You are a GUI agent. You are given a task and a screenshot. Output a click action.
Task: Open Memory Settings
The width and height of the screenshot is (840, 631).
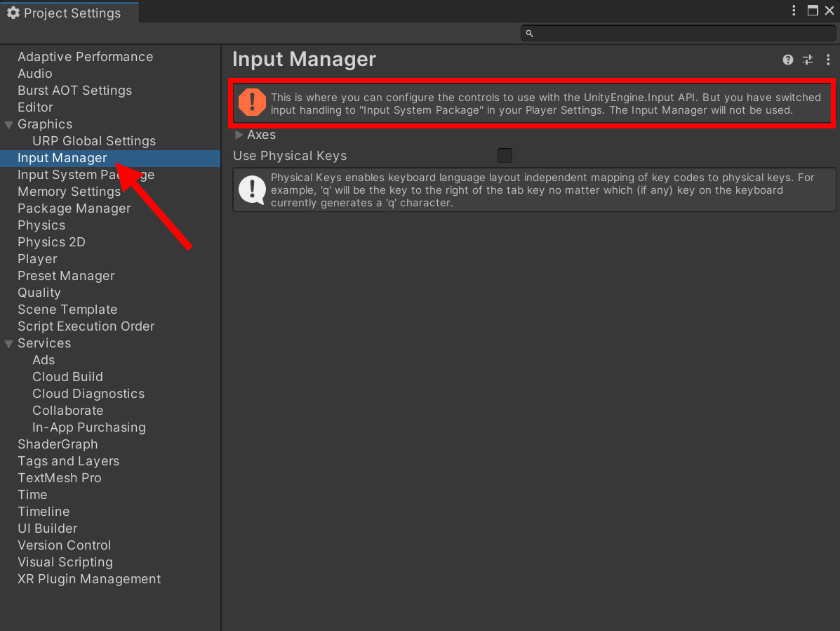click(69, 192)
